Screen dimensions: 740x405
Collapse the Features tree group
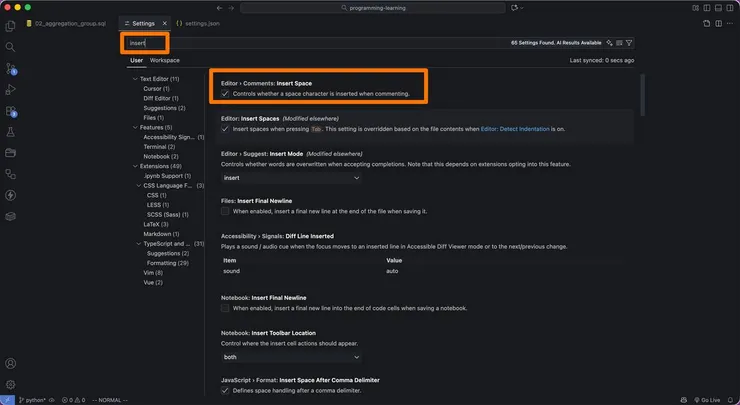pos(135,127)
